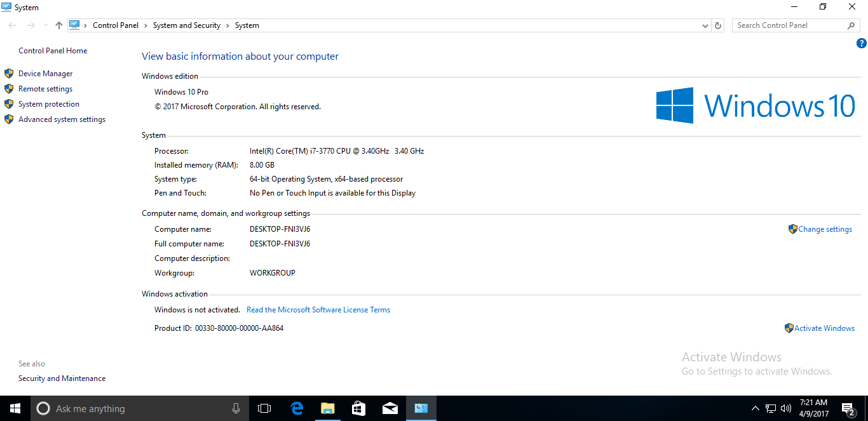Open the clock showing 7:21 AM
The image size is (868, 421).
813,408
